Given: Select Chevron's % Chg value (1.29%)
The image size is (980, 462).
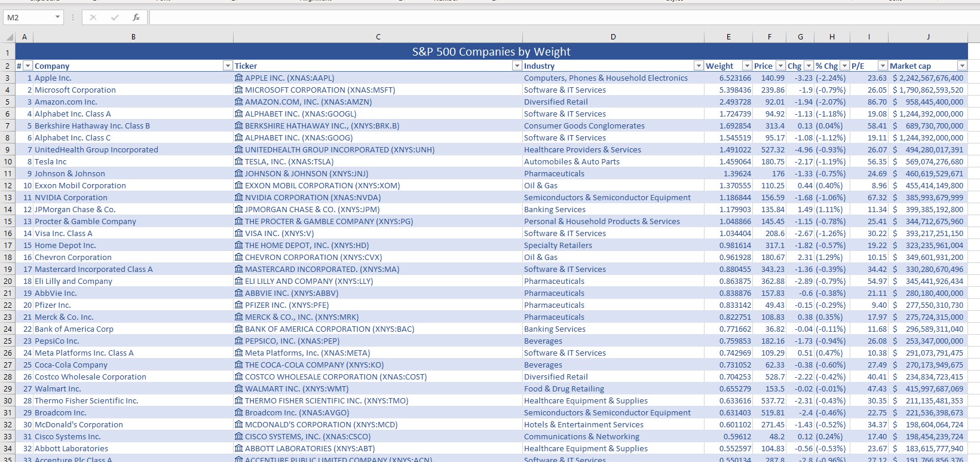Looking at the screenshot, I should 832,257.
